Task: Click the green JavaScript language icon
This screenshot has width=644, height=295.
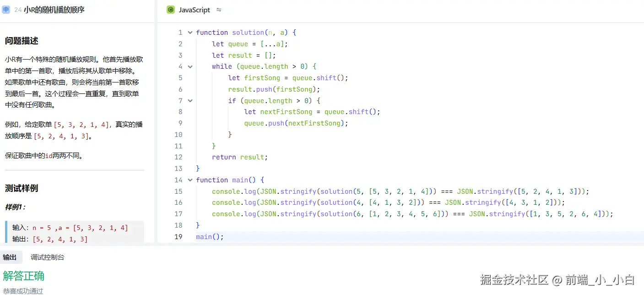Action: pyautogui.click(x=171, y=10)
